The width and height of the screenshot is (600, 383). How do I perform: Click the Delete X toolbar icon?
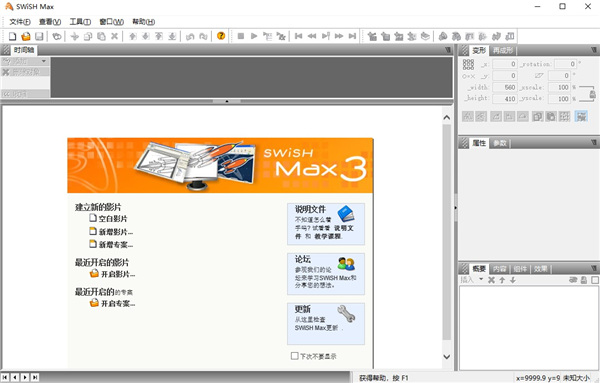(x=114, y=36)
